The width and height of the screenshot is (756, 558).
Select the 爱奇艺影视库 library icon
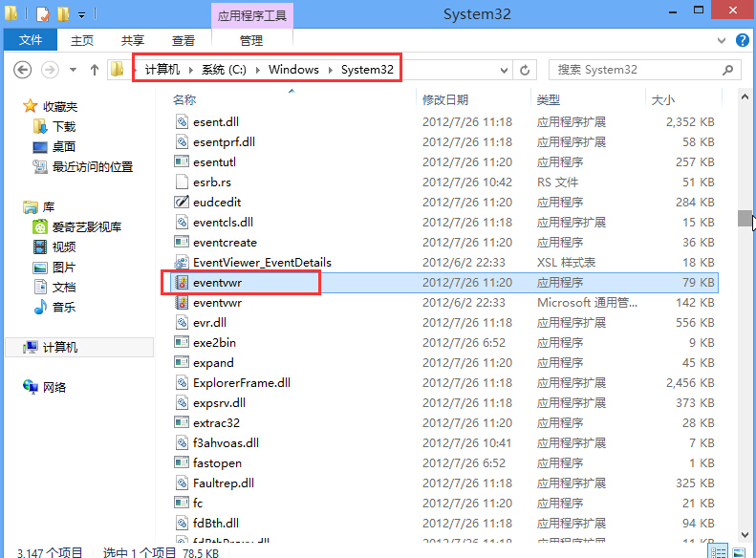click(40, 227)
